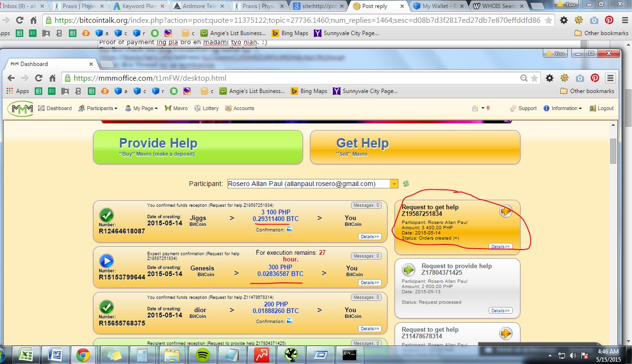Click Messages: 0 on dior order
This screenshot has width=632, height=364.
tap(366, 297)
